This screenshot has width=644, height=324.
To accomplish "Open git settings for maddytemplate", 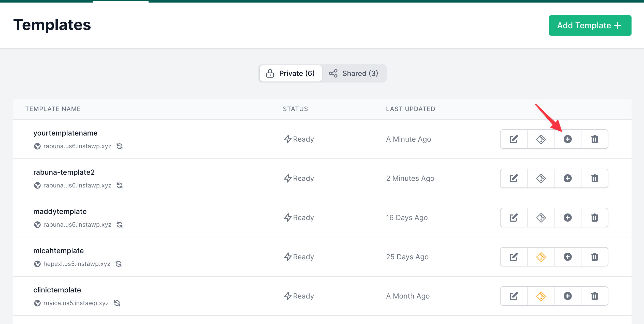I will tap(541, 218).
